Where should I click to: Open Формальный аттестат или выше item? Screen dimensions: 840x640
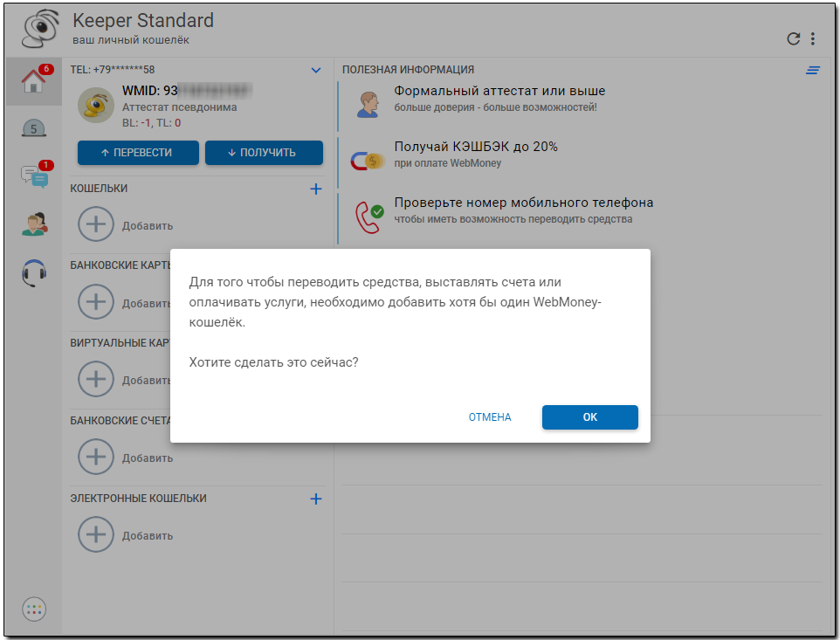(582, 105)
